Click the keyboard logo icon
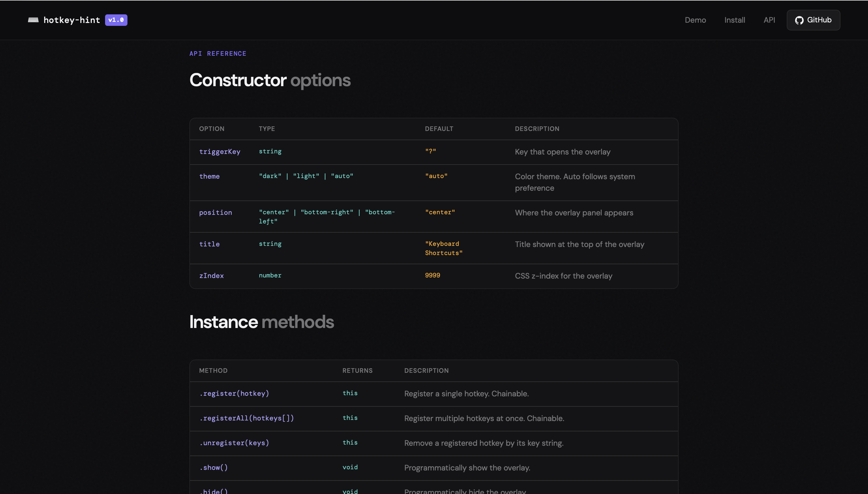 click(x=33, y=20)
